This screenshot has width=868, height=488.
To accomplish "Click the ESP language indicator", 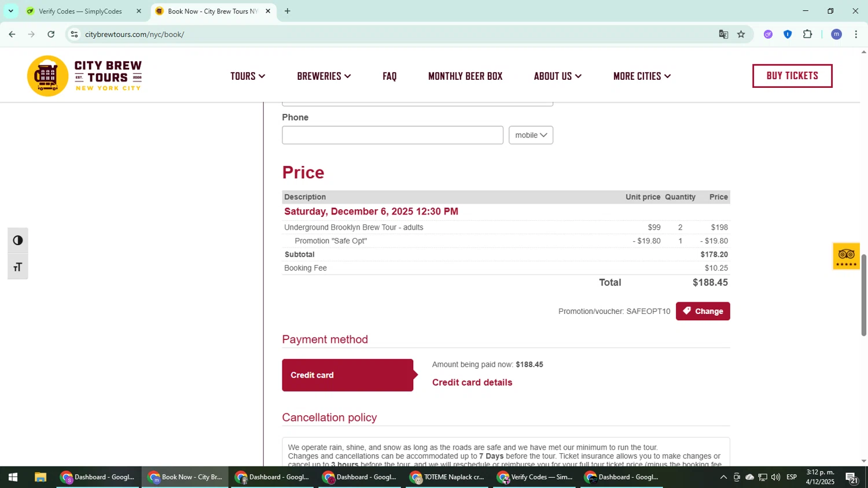I will (792, 477).
